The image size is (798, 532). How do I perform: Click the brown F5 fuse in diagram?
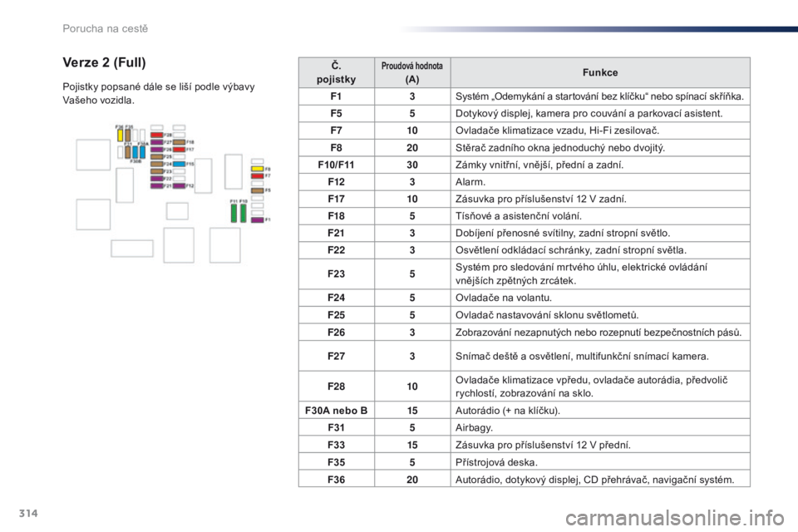[258, 190]
